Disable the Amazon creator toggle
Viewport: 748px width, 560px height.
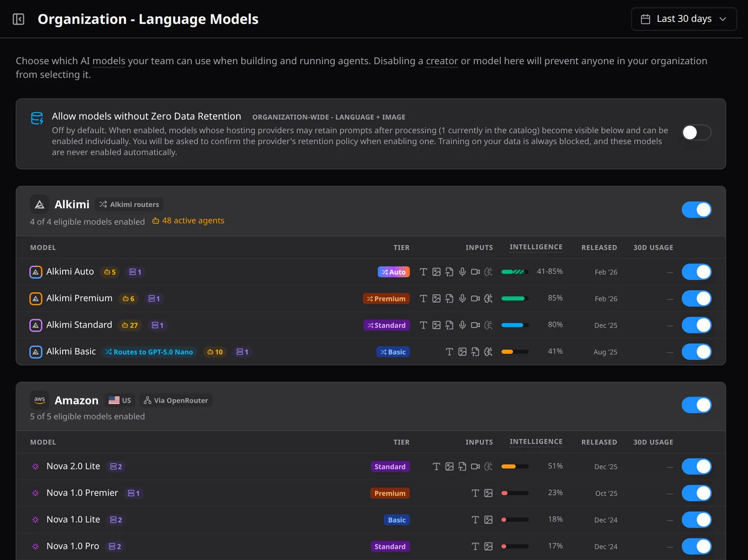point(697,405)
